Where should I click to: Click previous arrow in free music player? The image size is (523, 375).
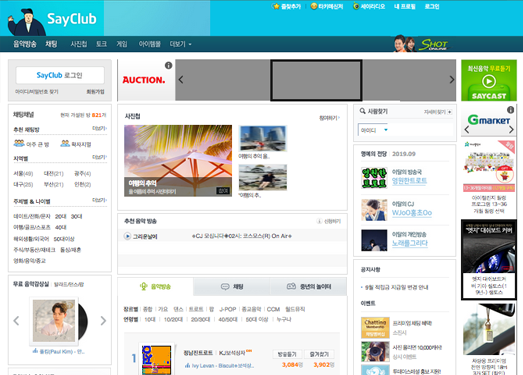coord(16,321)
